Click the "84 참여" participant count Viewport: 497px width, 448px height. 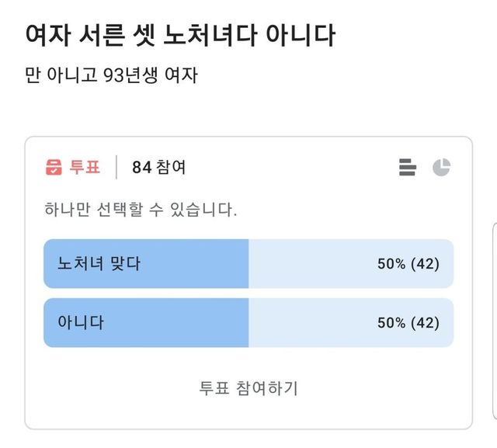click(x=158, y=167)
